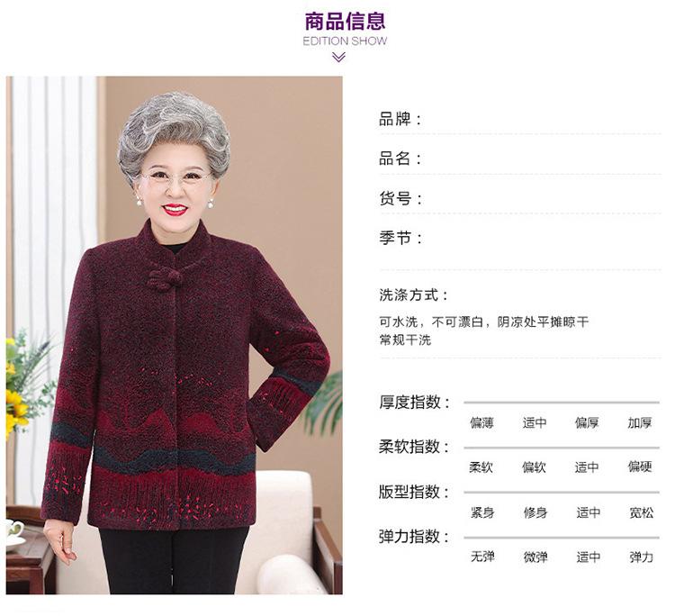Click the 厚度指数 slider bar

point(562,403)
